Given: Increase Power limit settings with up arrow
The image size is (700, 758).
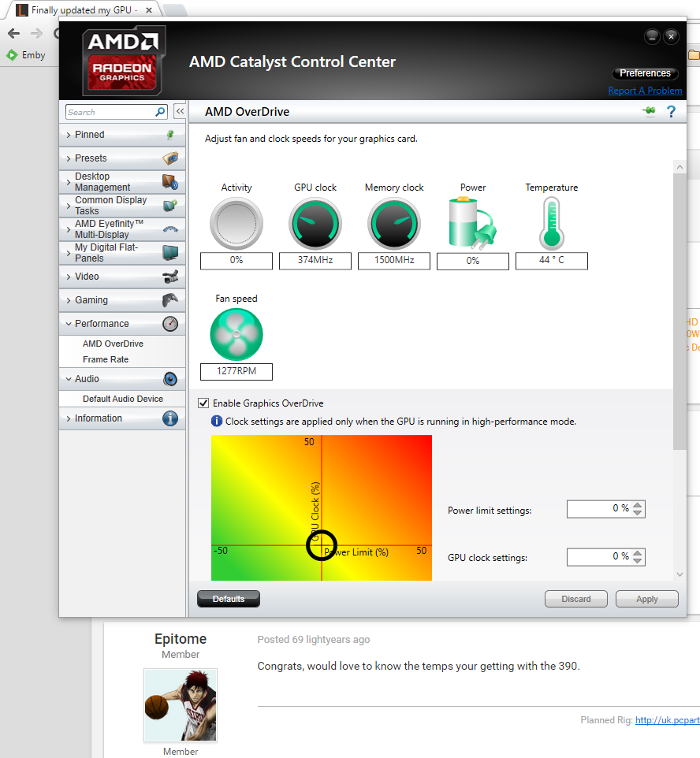Looking at the screenshot, I should point(638,505).
